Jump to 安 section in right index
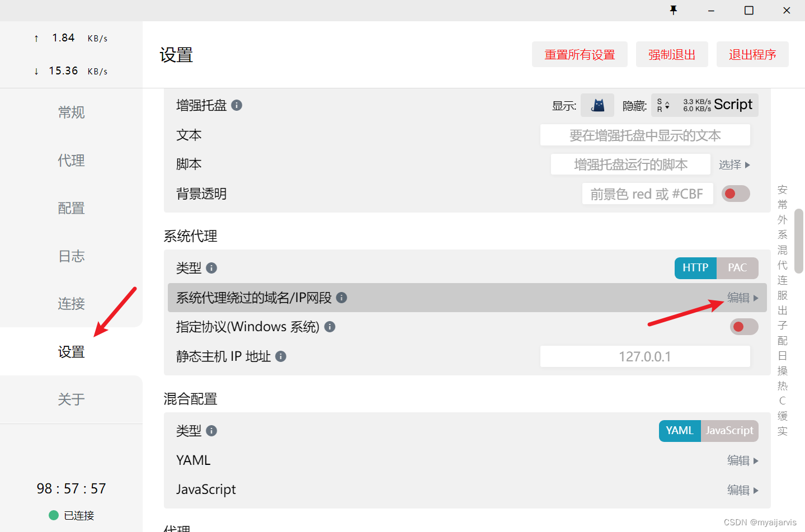Image resolution: width=805 pixels, height=532 pixels. point(782,190)
